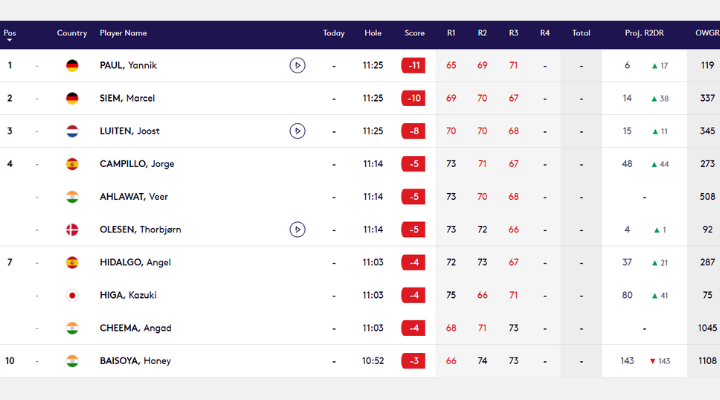Select the Spanish flag beside Jorge Campillo
The width and height of the screenshot is (720, 400).
coord(72,164)
